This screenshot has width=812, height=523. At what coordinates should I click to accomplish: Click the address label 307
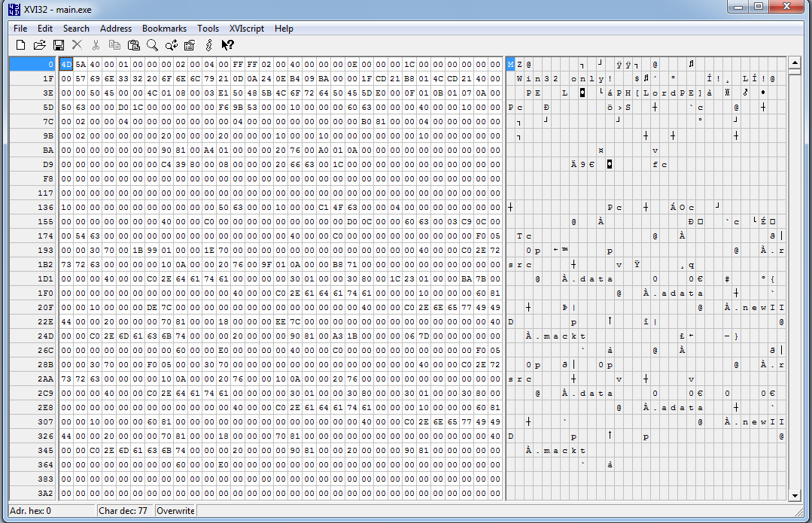46,421
